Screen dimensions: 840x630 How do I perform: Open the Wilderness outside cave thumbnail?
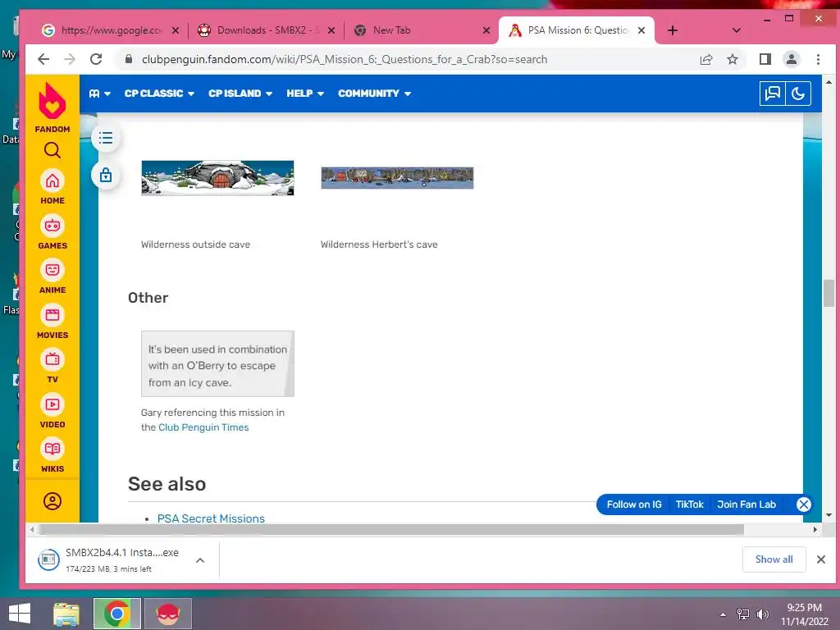tap(217, 178)
